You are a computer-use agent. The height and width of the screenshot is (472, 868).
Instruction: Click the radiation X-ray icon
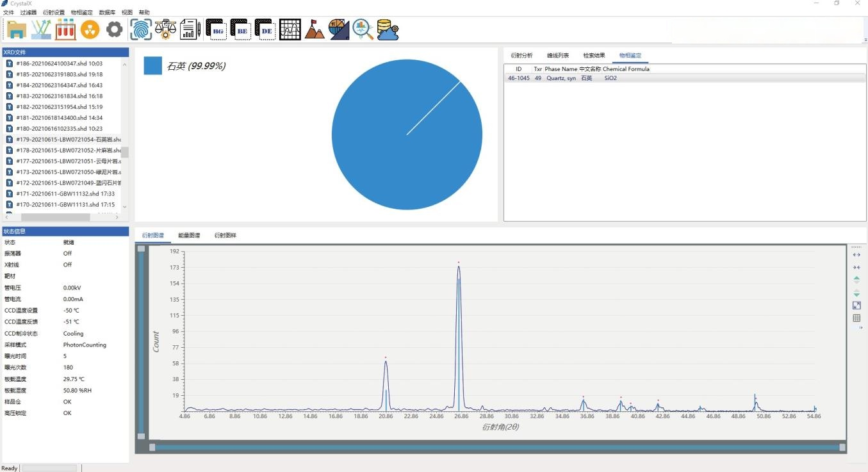90,29
